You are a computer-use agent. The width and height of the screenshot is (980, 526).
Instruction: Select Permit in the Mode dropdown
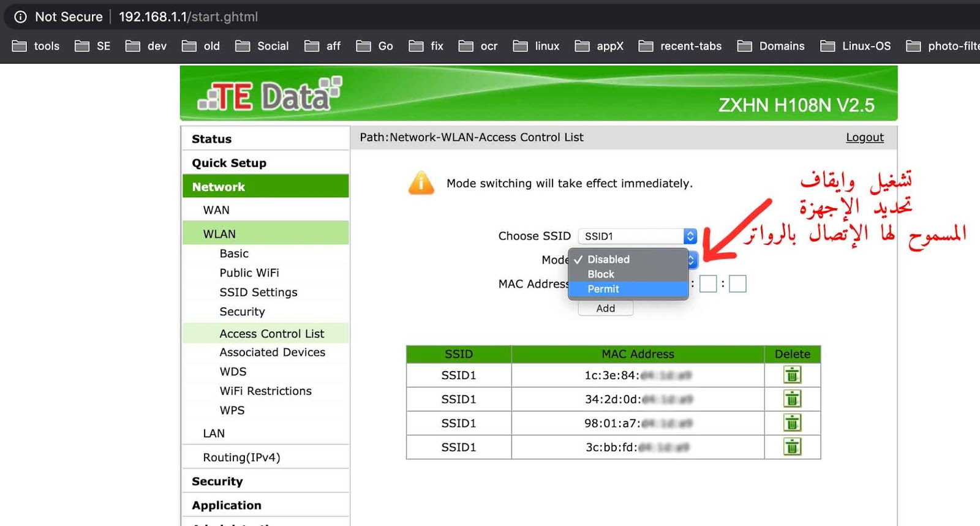tap(603, 289)
